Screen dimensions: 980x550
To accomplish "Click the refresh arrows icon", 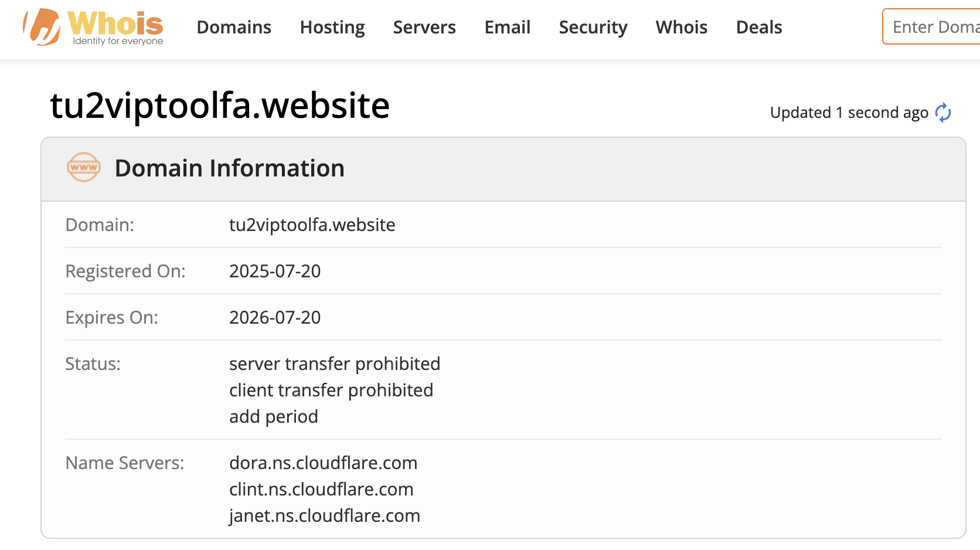I will click(943, 113).
